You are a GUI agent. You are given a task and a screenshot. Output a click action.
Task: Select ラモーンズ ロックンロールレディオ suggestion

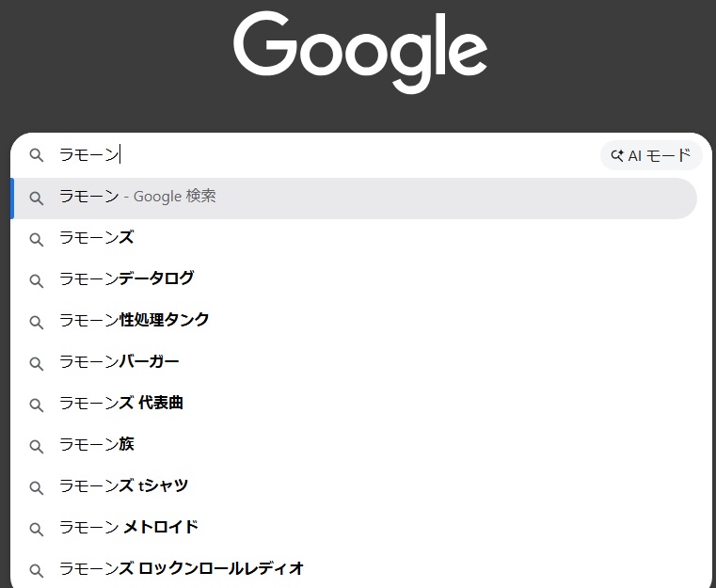(181, 570)
